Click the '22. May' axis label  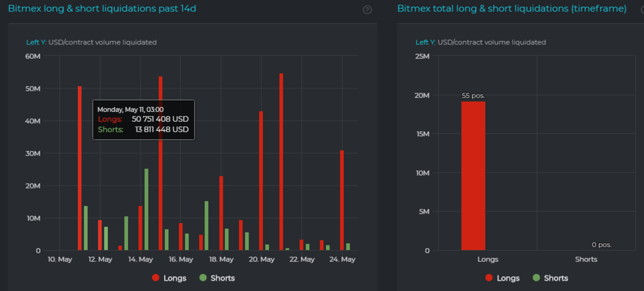(302, 259)
